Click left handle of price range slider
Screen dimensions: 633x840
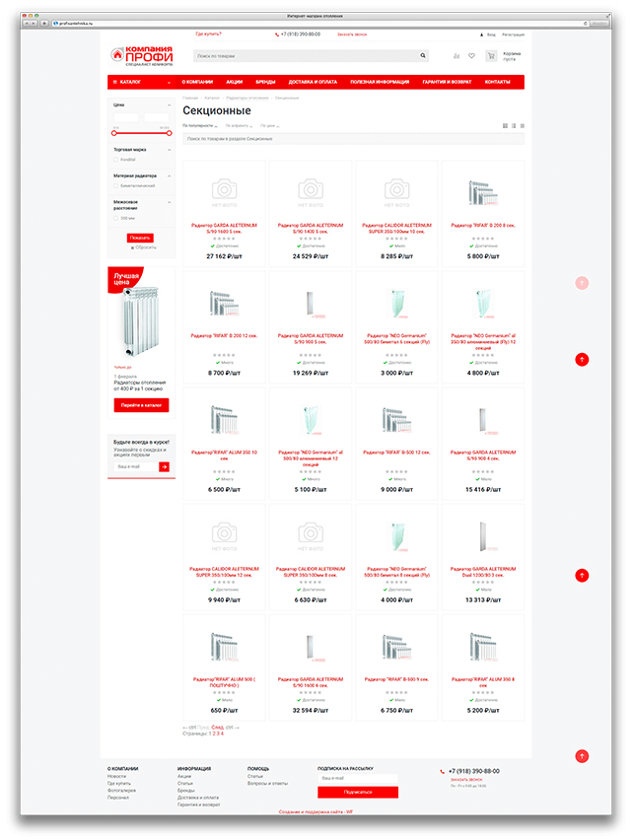pos(114,133)
